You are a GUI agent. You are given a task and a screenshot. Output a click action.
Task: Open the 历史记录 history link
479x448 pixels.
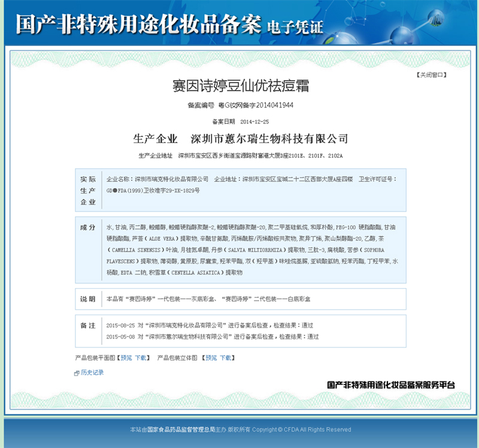pyautogui.click(x=92, y=373)
